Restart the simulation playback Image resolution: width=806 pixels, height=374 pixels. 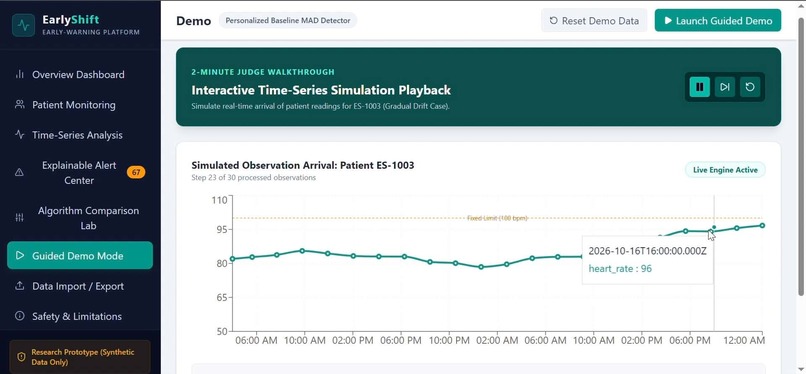click(750, 87)
